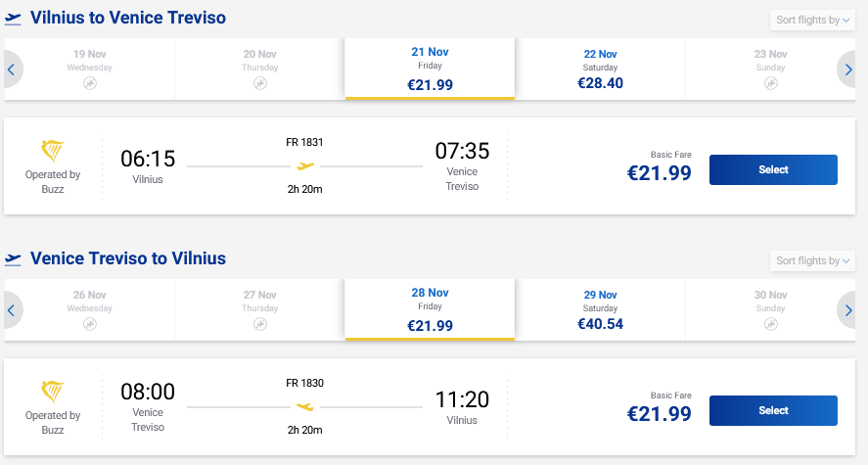Screen dimensions: 868x465
Task: Select 29 Nov Saturday €40.54 date tab
Action: (600, 309)
